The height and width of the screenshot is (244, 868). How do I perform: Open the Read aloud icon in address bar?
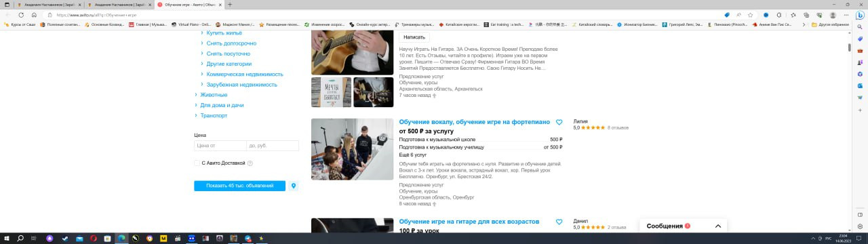coord(738,14)
